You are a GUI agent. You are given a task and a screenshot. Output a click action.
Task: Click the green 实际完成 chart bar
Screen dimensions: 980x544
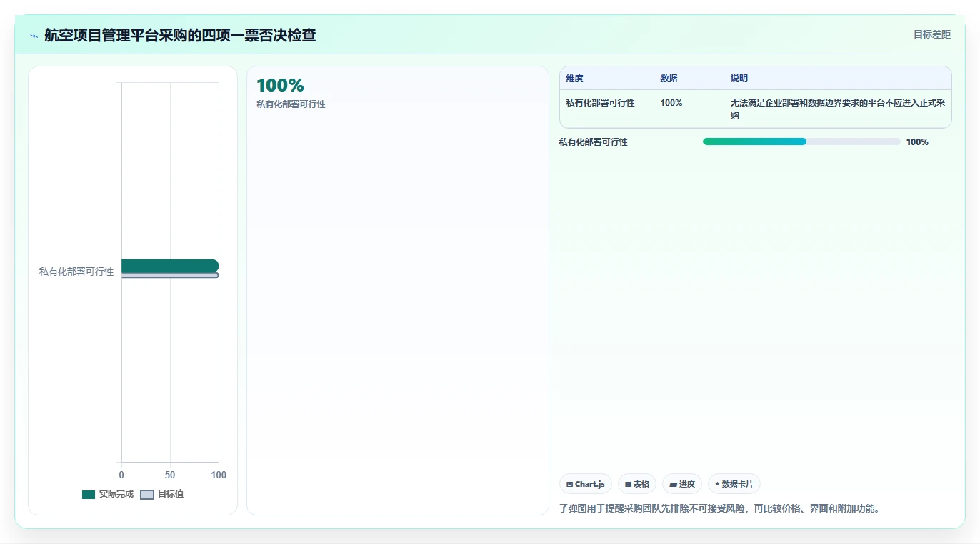pyautogui.click(x=170, y=266)
